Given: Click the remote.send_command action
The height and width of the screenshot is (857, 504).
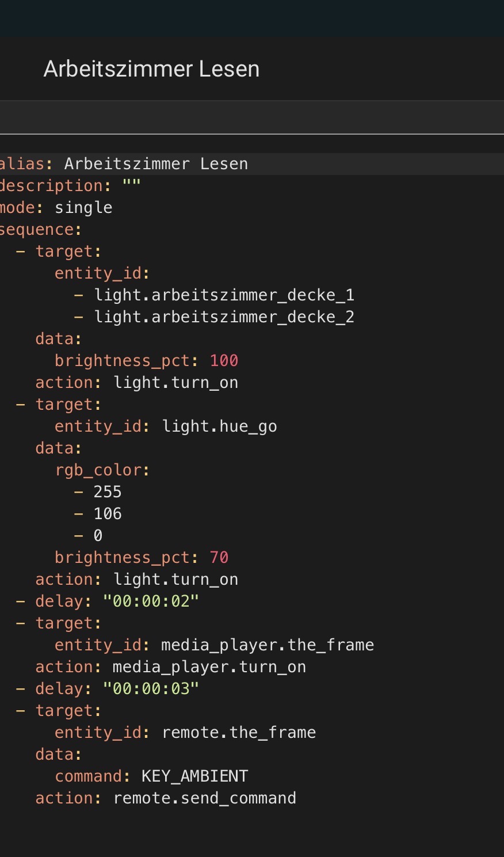Looking at the screenshot, I should click(x=205, y=798).
